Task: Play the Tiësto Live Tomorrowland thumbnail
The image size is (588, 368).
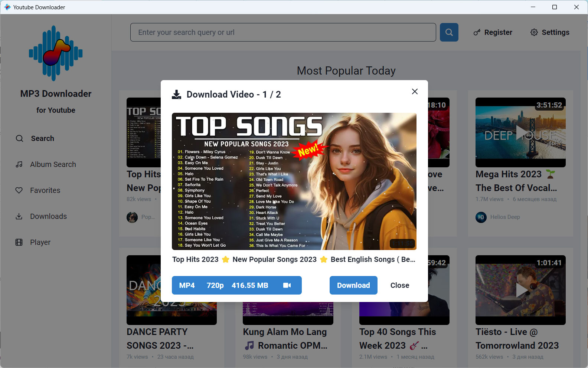Action: tap(520, 290)
